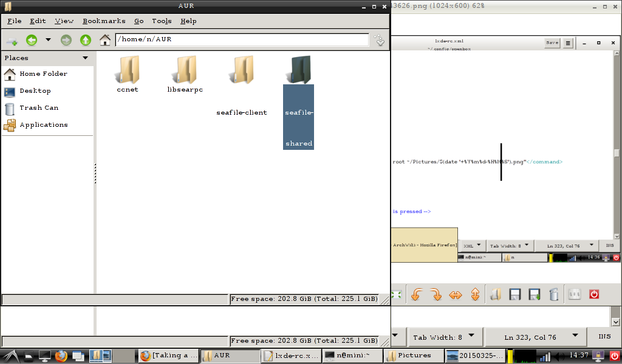
Task: Launch Firefox from the panel launcher
Action: (x=61, y=357)
